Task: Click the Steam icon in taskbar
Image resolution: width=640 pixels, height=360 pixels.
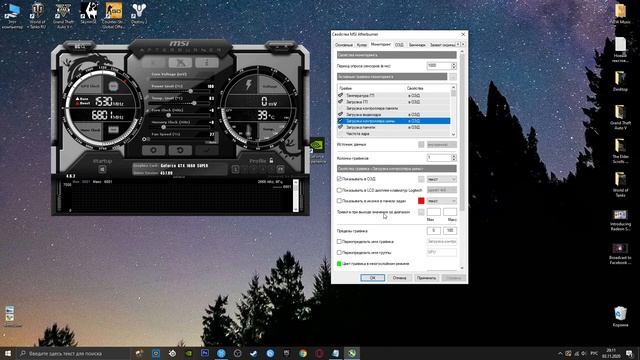Action: tap(253, 353)
